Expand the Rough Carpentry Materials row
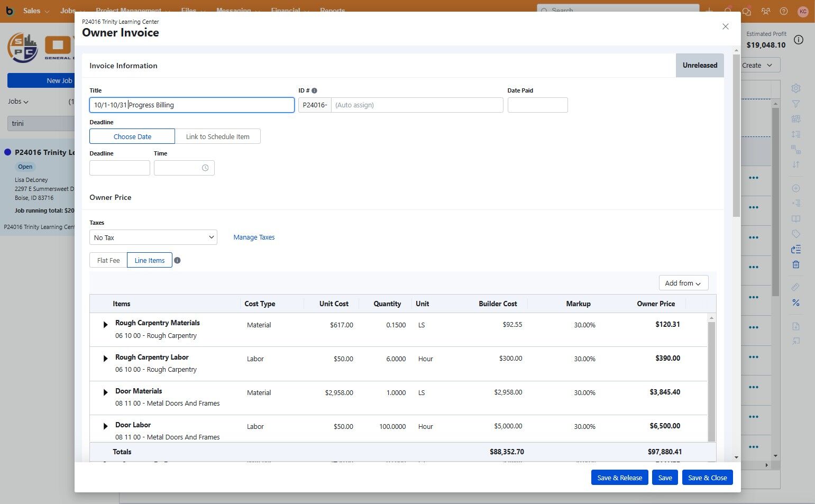The height and width of the screenshot is (504, 815). tap(105, 325)
